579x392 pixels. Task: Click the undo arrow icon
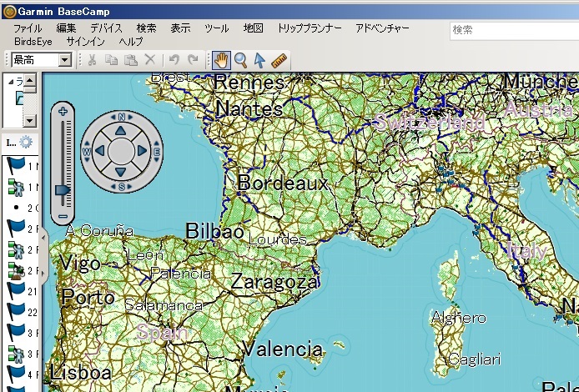point(174,59)
